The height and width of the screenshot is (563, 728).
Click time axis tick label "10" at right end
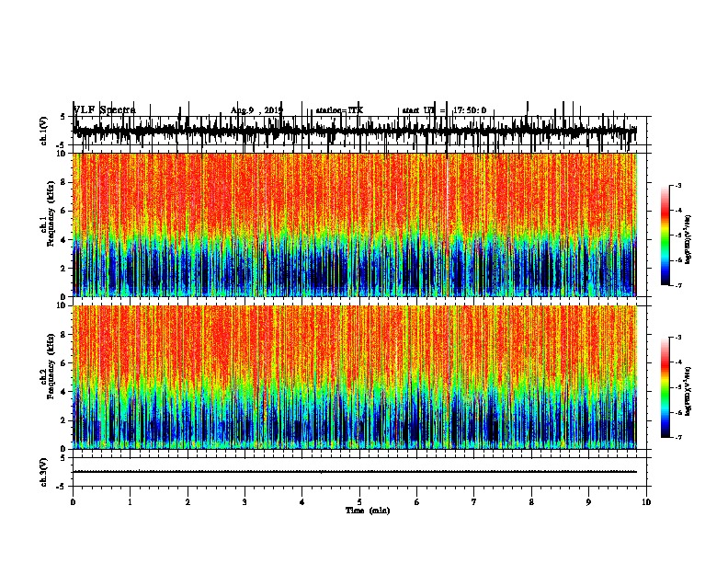coord(646,502)
